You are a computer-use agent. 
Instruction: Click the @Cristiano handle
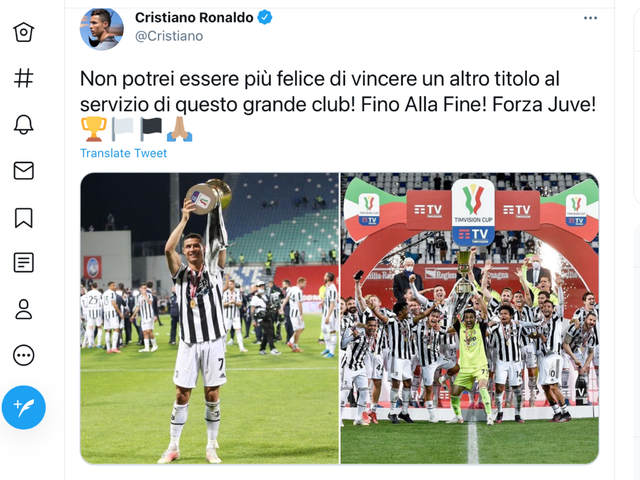[x=169, y=36]
